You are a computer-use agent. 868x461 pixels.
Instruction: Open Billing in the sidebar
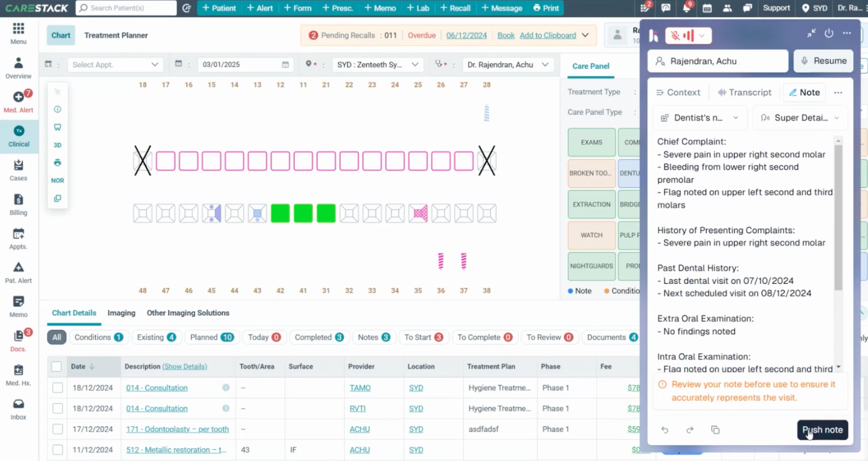19,205
